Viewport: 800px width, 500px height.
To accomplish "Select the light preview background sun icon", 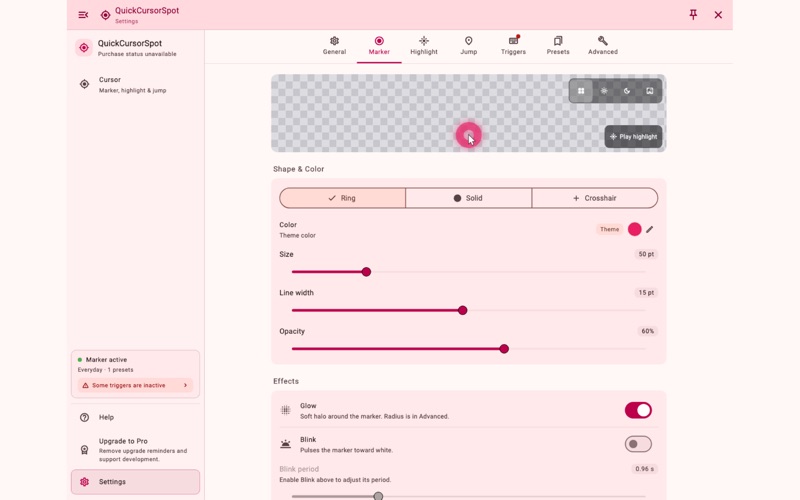I will [x=604, y=91].
